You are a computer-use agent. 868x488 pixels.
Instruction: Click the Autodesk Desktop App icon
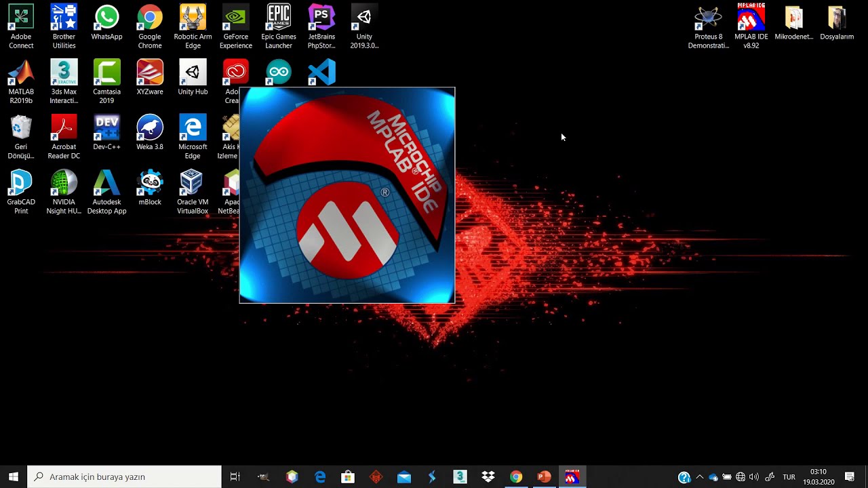click(x=106, y=192)
